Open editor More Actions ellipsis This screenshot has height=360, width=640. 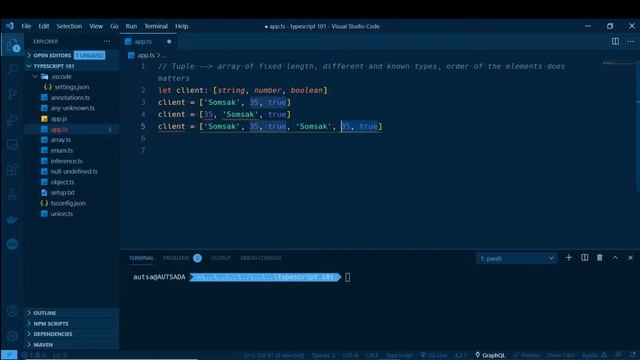point(631,41)
